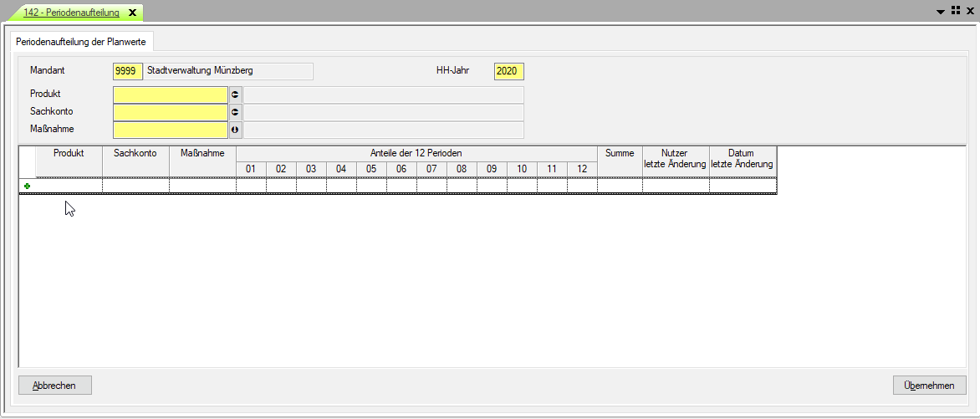
Task: Click the green plus new-row icon
Action: [x=27, y=186]
